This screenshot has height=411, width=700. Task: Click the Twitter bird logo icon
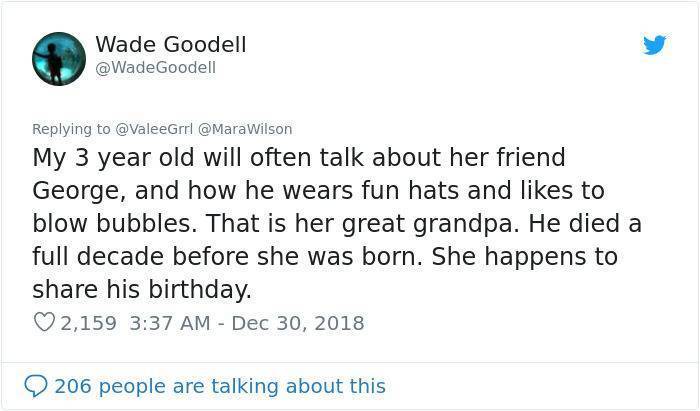654,45
